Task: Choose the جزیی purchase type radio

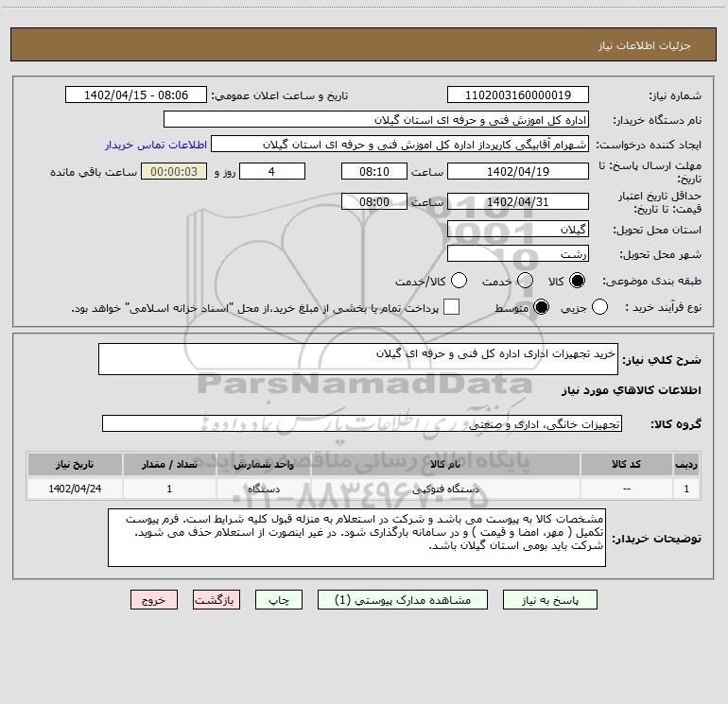Action: [599, 307]
